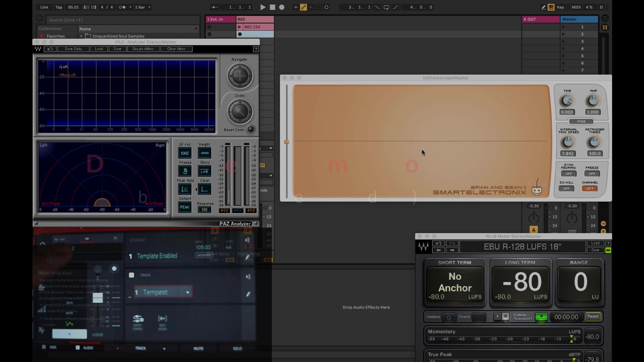
Task: Click the s(M)exoscope AMP knob
Action: coord(593,101)
